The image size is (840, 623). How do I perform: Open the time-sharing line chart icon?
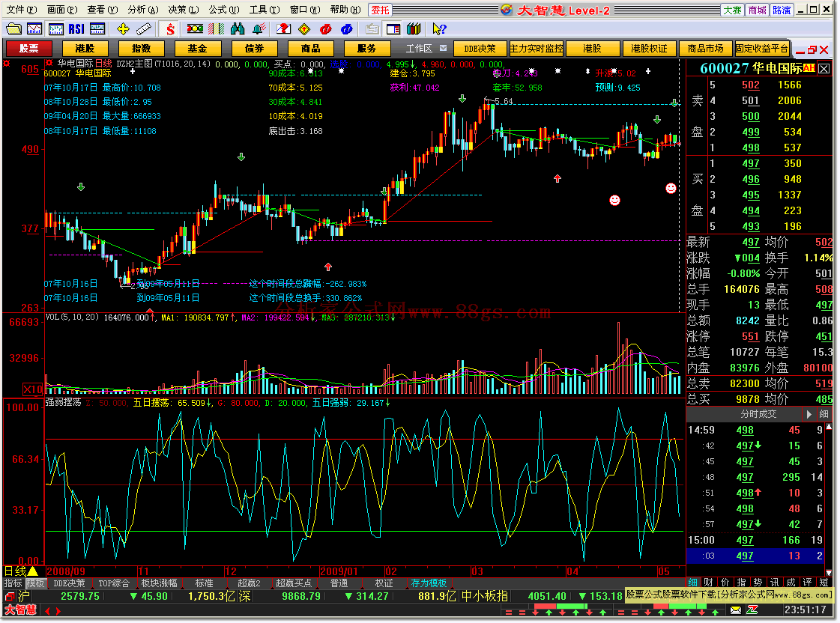[x=34, y=29]
